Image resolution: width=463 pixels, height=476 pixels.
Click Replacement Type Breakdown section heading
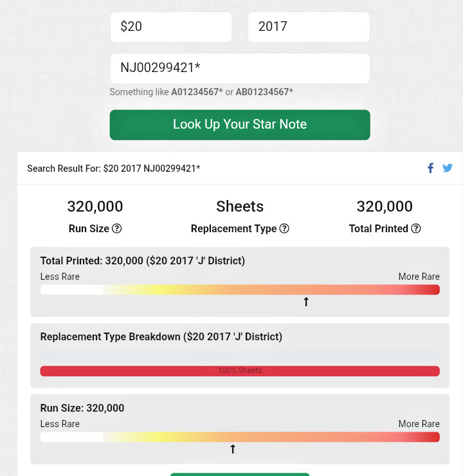[x=161, y=336]
